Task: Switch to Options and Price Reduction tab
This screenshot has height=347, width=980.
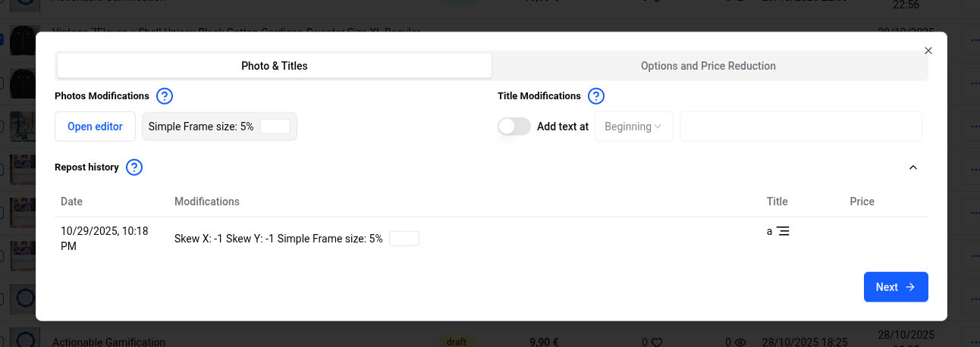Action: [708, 66]
